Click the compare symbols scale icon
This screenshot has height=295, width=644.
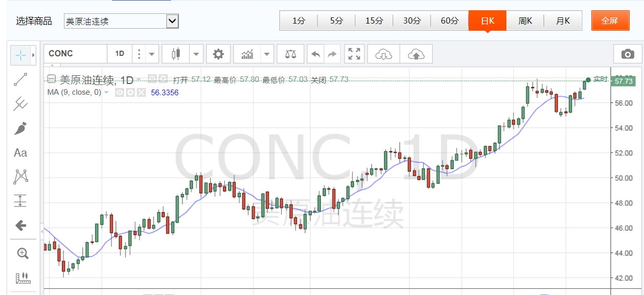(291, 54)
